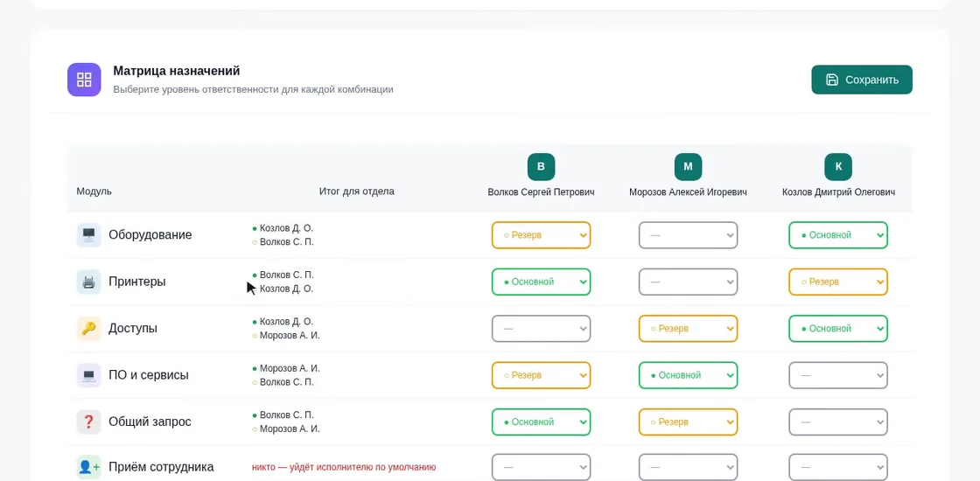Open Морозов dropdown for Приём сотрудника

pyautogui.click(x=688, y=467)
